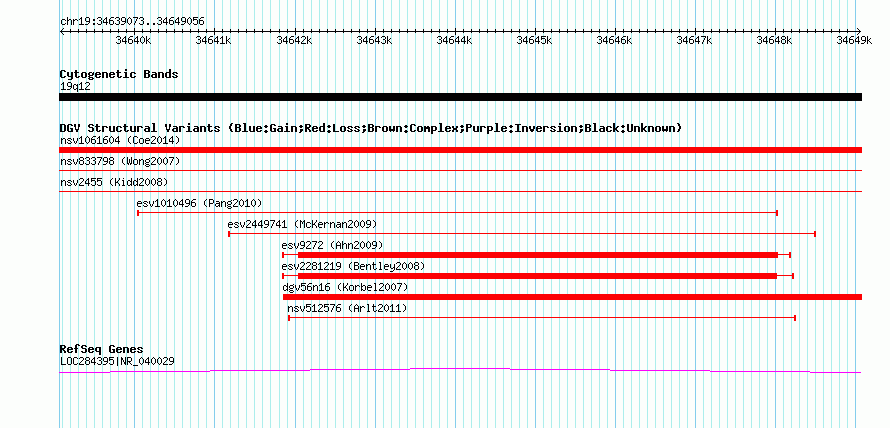Viewport: 890px width, 428px height.
Task: Click the 34648k ruler tick label
Action: [775, 40]
